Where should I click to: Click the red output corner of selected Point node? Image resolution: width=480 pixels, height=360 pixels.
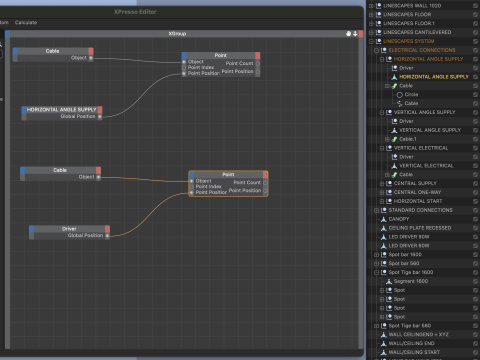(265, 175)
